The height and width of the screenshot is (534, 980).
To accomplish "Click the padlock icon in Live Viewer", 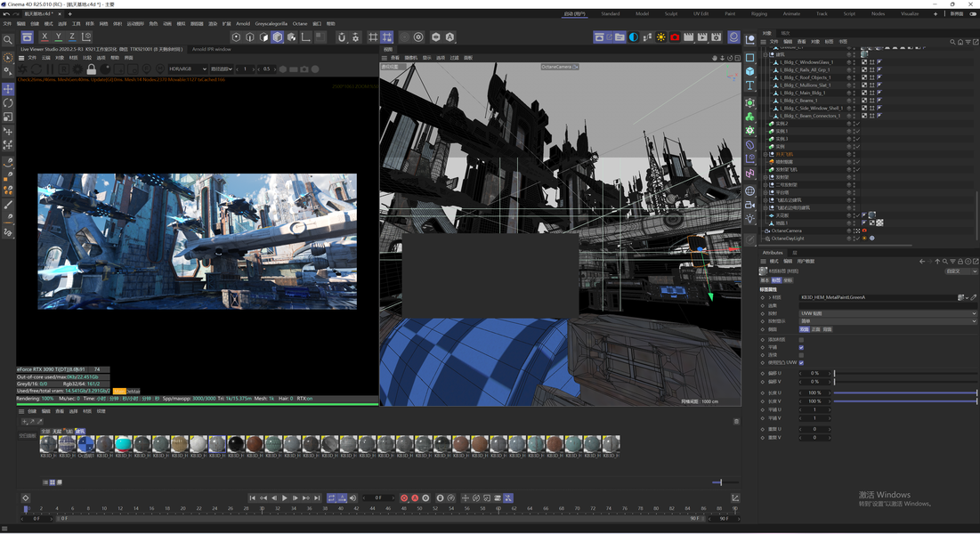I will click(x=92, y=69).
